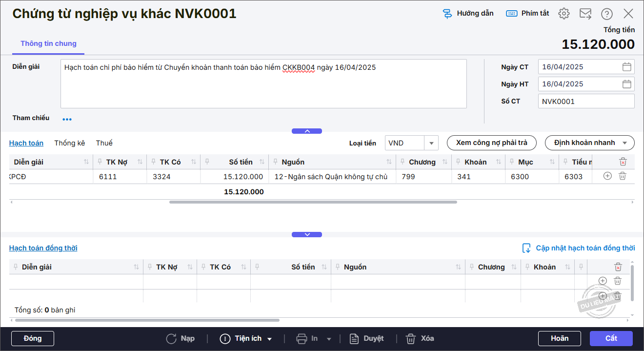Click the bottom grid vertical scrollbar

coord(632,283)
